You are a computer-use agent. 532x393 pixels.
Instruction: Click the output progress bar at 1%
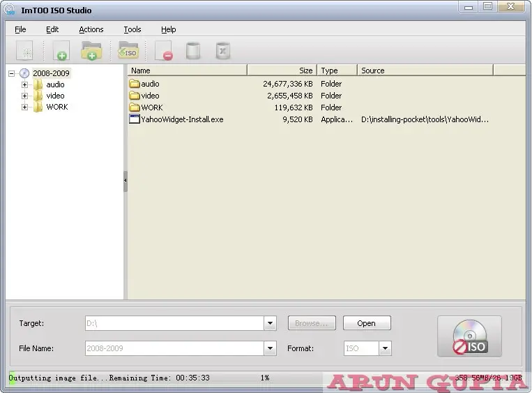265,378
